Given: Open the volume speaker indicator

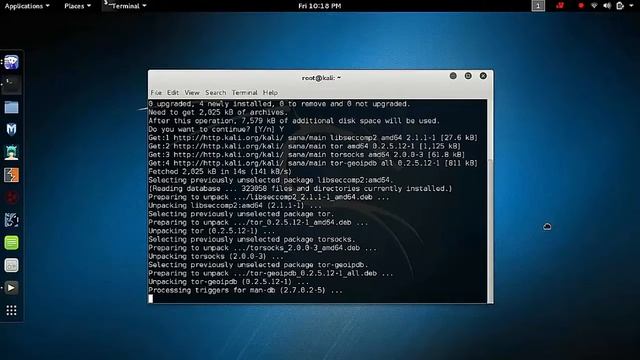Looking at the screenshot, I should [x=607, y=6].
